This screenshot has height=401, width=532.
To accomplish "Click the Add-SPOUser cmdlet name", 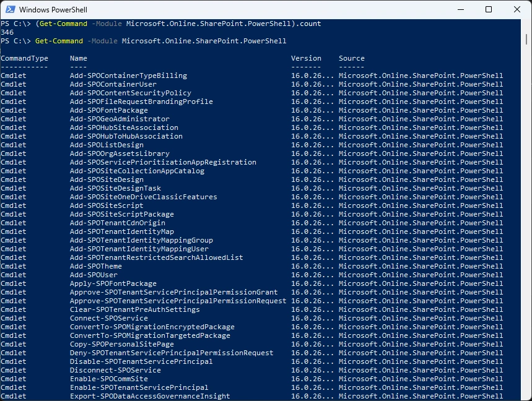I will pyautogui.click(x=94, y=275).
